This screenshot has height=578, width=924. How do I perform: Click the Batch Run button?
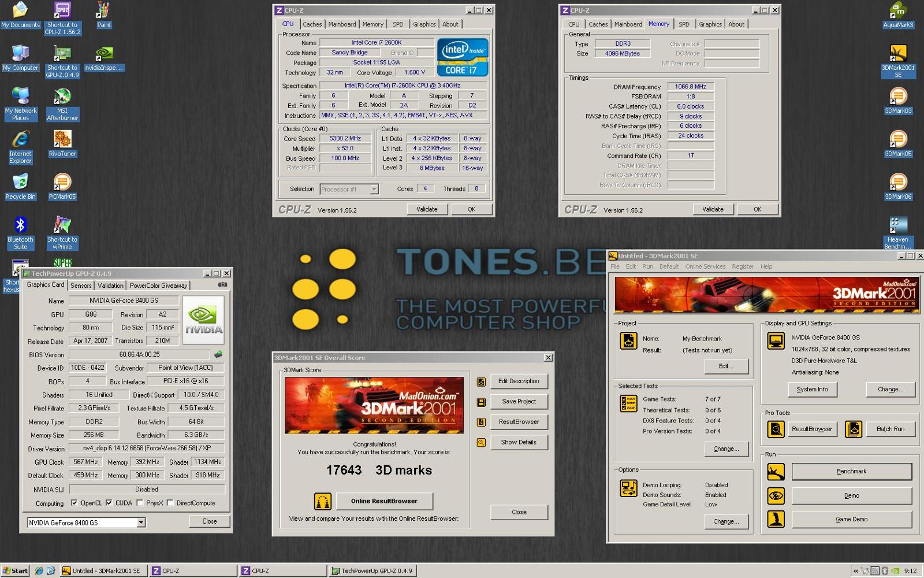click(x=890, y=429)
